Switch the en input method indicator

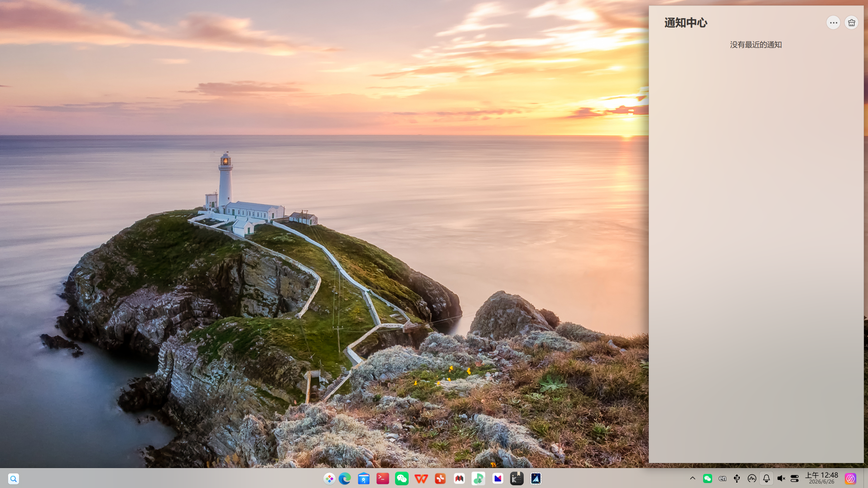pyautogui.click(x=723, y=478)
